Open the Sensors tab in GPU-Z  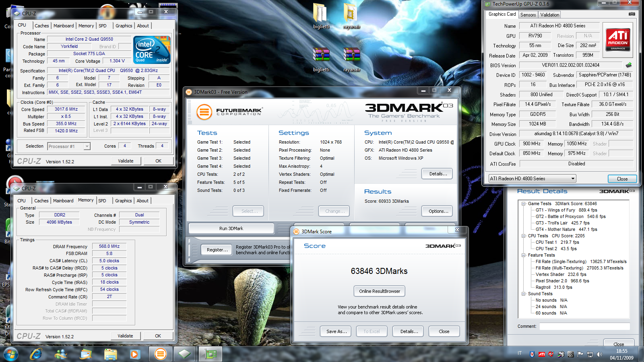[528, 15]
